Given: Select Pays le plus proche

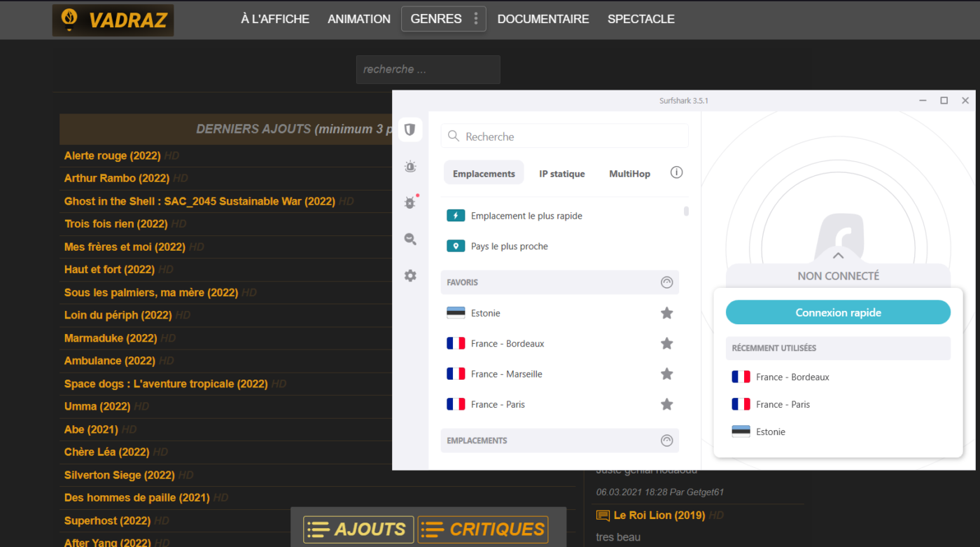Looking at the screenshot, I should click(510, 246).
